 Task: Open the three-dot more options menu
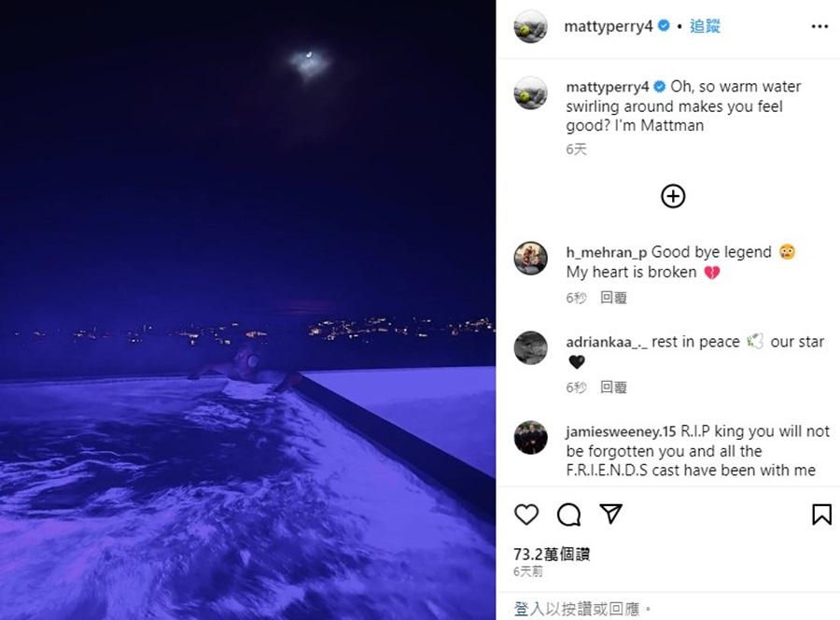tap(819, 26)
